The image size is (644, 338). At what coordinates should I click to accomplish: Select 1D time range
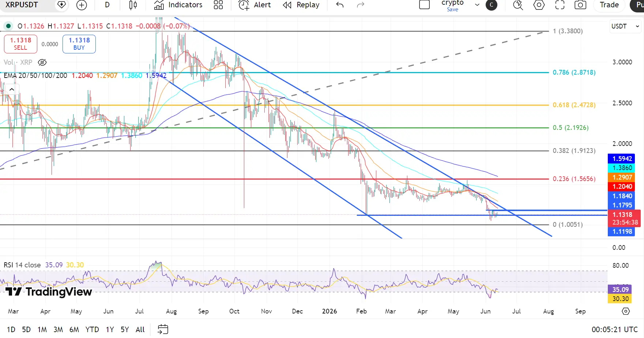click(x=11, y=330)
